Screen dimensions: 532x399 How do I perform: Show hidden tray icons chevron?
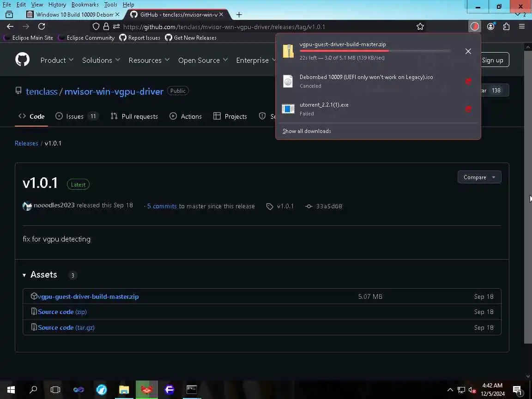tap(450, 390)
